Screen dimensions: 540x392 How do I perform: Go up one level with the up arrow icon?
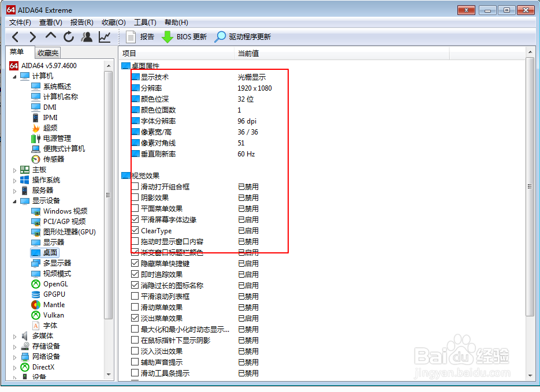51,35
